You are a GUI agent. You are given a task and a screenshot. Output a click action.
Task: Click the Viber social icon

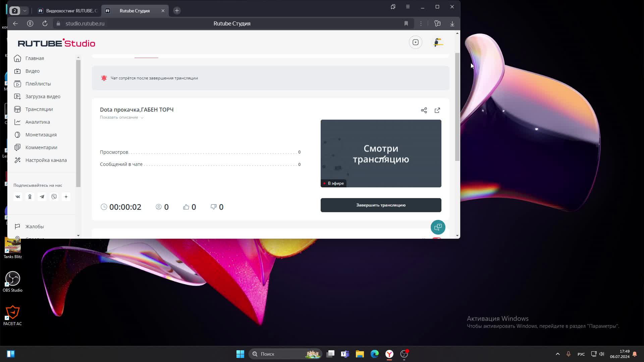[x=54, y=197]
